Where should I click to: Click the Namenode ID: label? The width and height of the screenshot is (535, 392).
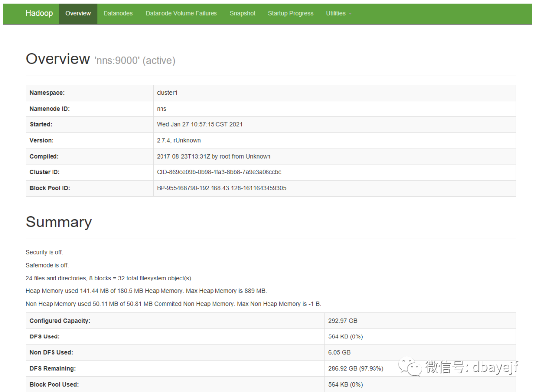click(x=50, y=109)
